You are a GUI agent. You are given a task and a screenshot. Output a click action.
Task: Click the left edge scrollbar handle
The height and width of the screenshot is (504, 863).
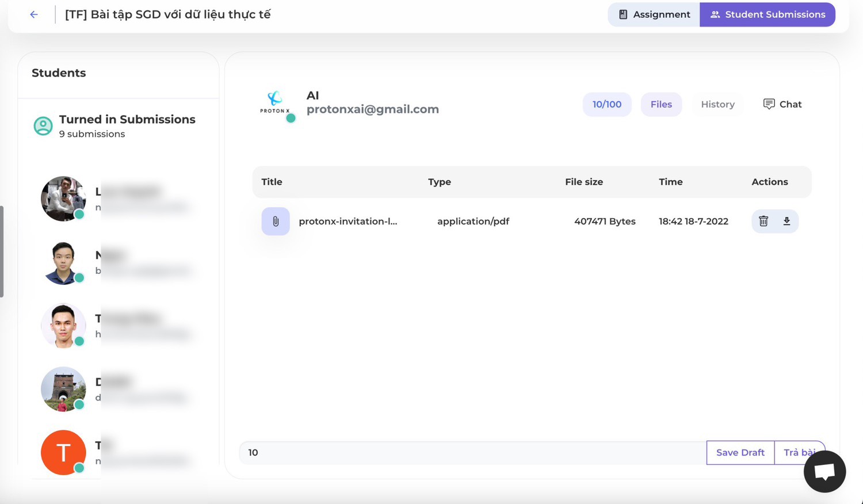click(x=2, y=251)
